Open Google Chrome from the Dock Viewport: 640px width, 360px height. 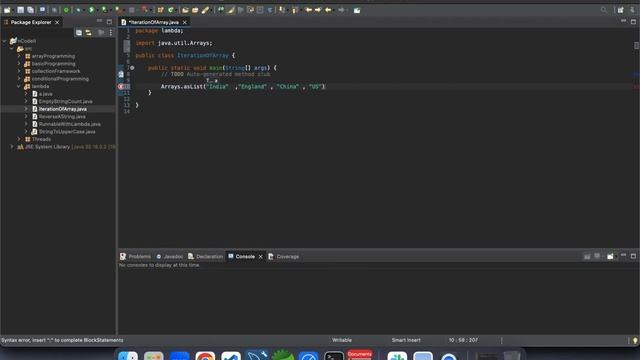205,356
